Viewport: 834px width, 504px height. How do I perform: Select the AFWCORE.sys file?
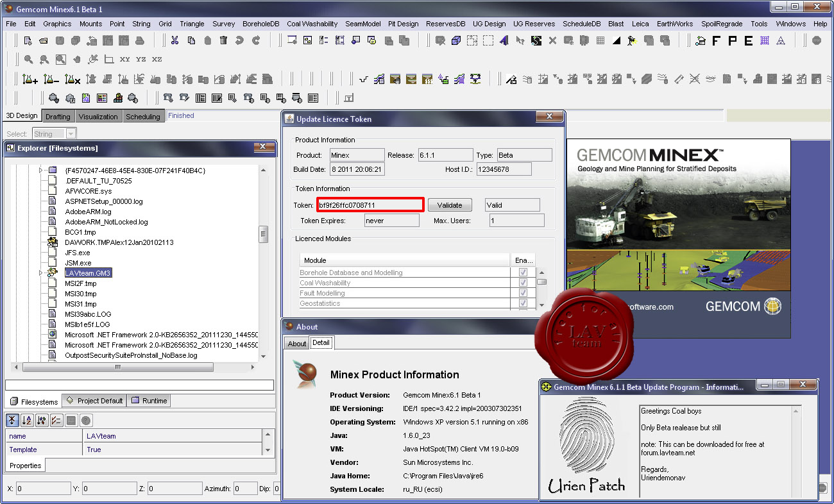point(88,191)
